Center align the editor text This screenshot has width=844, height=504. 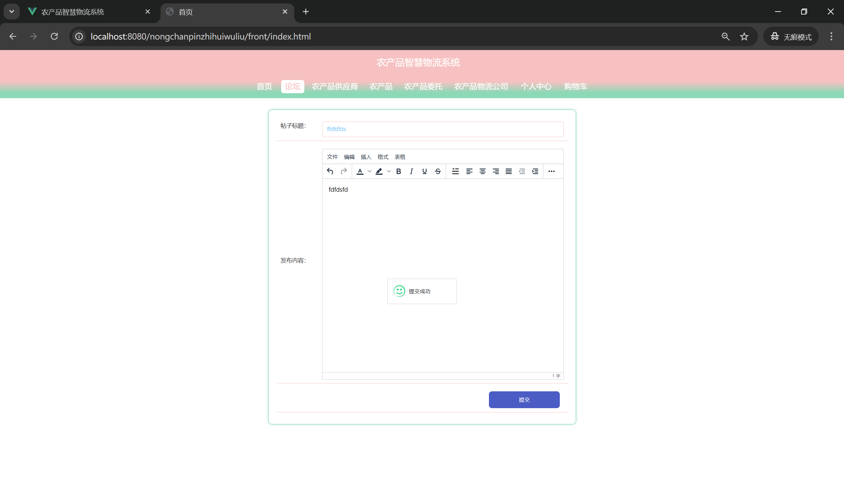[482, 171]
